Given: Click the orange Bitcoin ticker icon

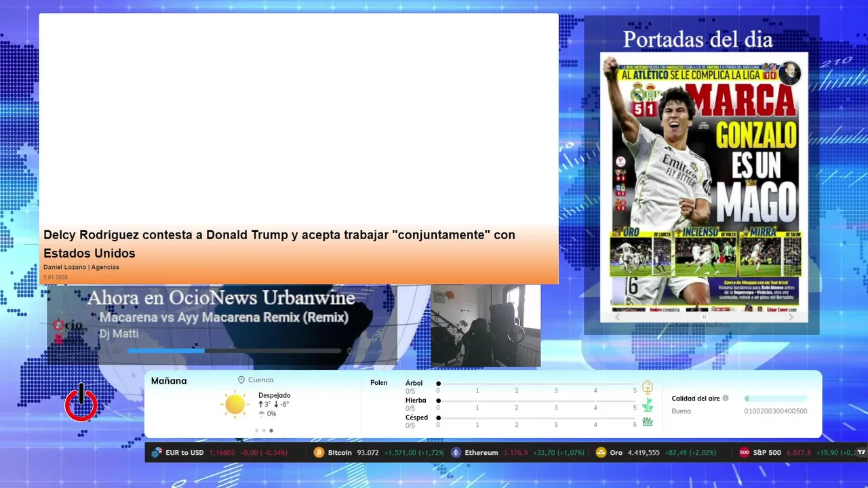Looking at the screenshot, I should point(319,453).
